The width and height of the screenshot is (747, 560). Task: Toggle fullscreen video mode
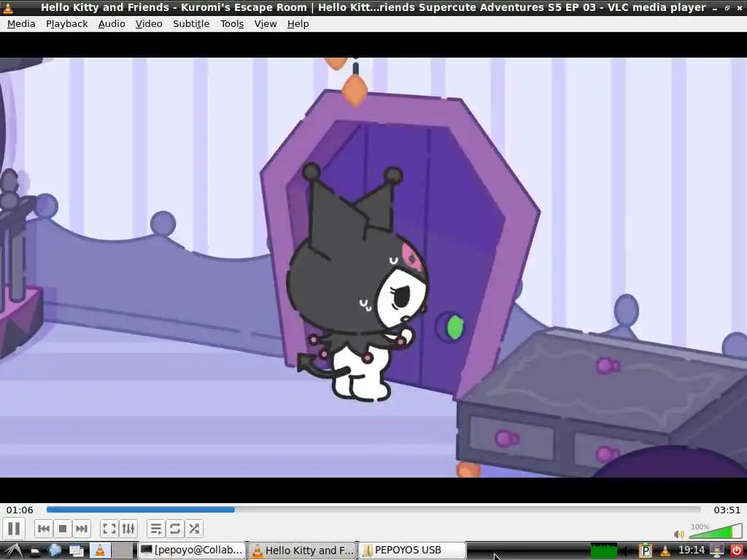point(109,529)
